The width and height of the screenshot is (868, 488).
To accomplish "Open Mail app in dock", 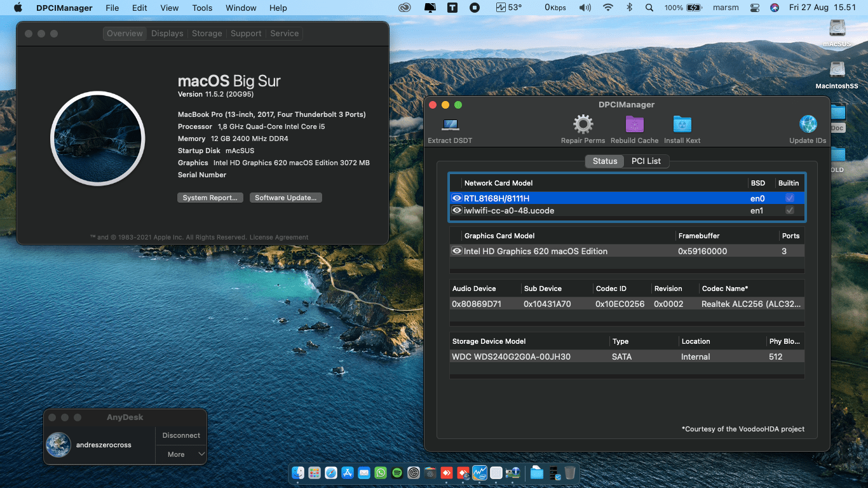I will [364, 473].
